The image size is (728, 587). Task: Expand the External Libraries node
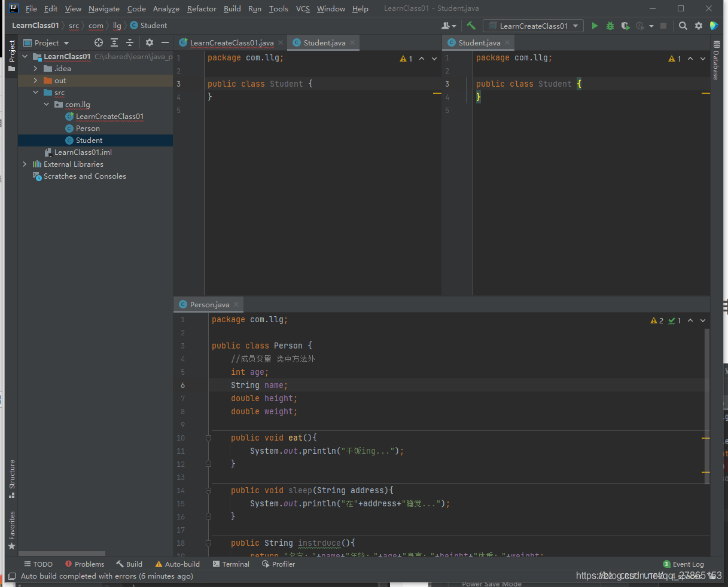(25, 164)
